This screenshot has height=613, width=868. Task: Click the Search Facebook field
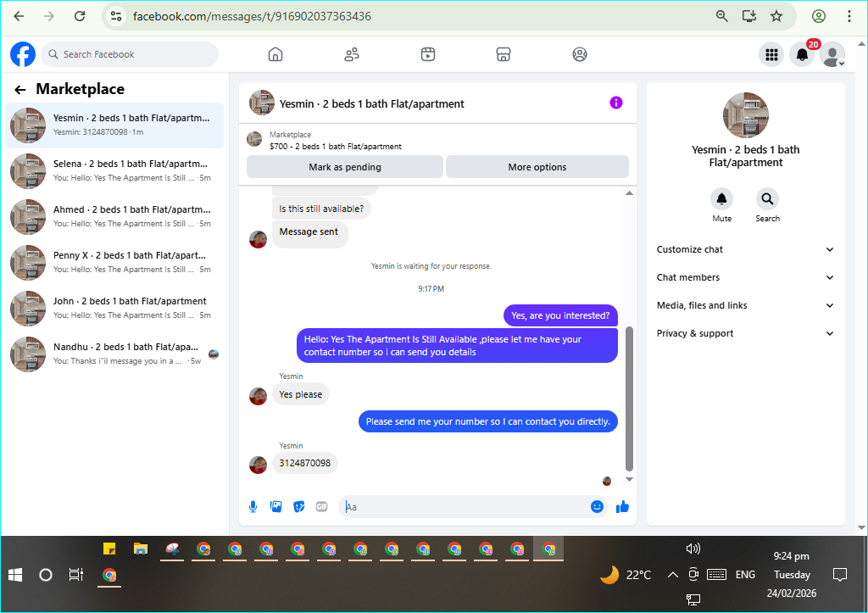pos(130,54)
